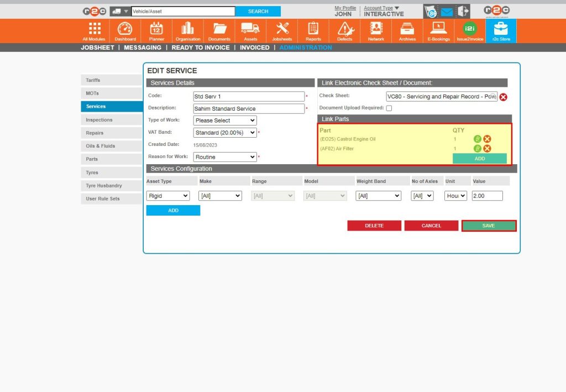Click the Vehicle/Asset search field
Image resolution: width=566 pixels, height=392 pixels.
[183, 12]
